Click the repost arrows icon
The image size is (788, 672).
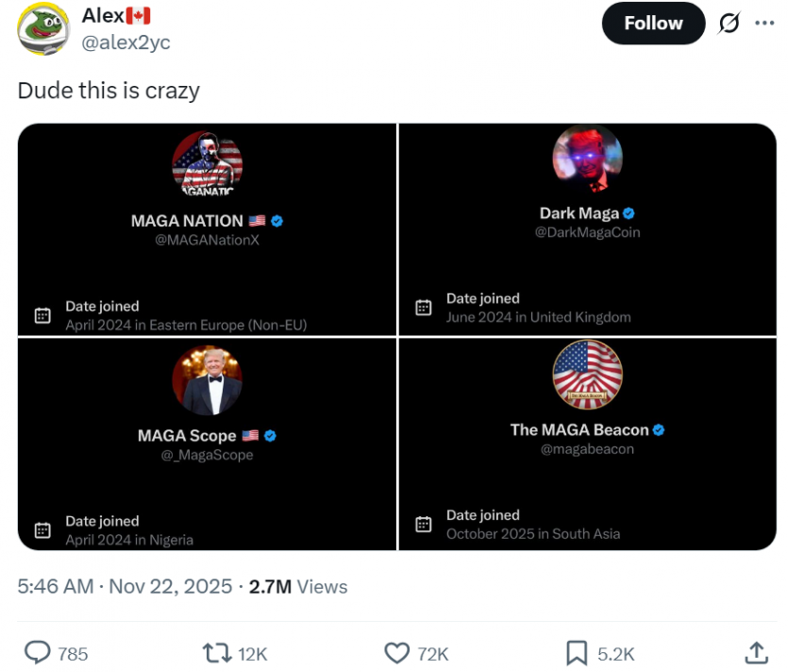[x=218, y=653]
